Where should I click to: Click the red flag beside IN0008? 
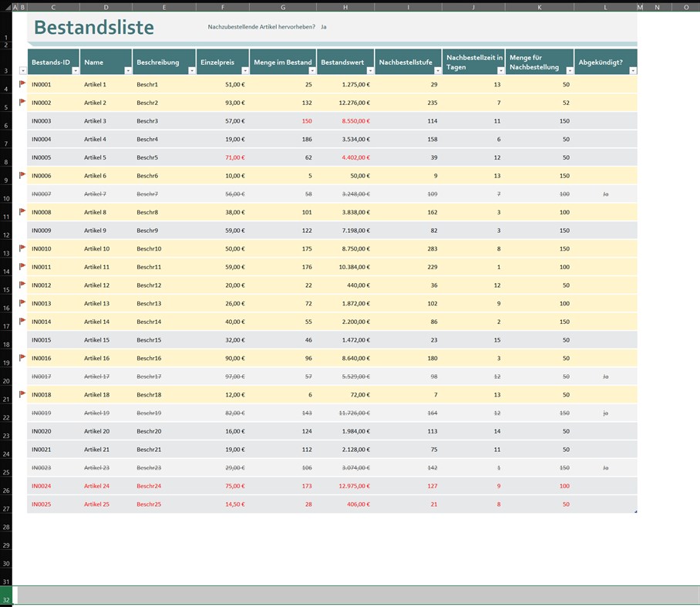click(22, 211)
